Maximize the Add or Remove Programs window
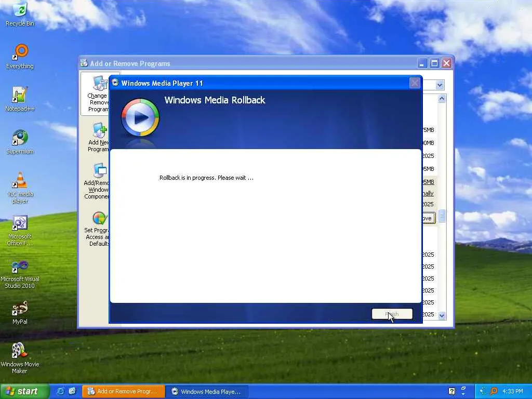Image resolution: width=532 pixels, height=399 pixels. click(434, 63)
